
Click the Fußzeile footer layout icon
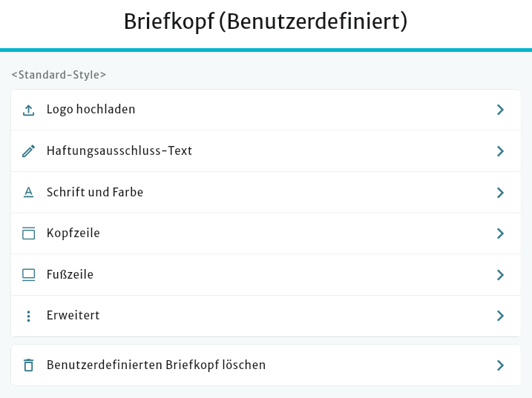(x=29, y=275)
